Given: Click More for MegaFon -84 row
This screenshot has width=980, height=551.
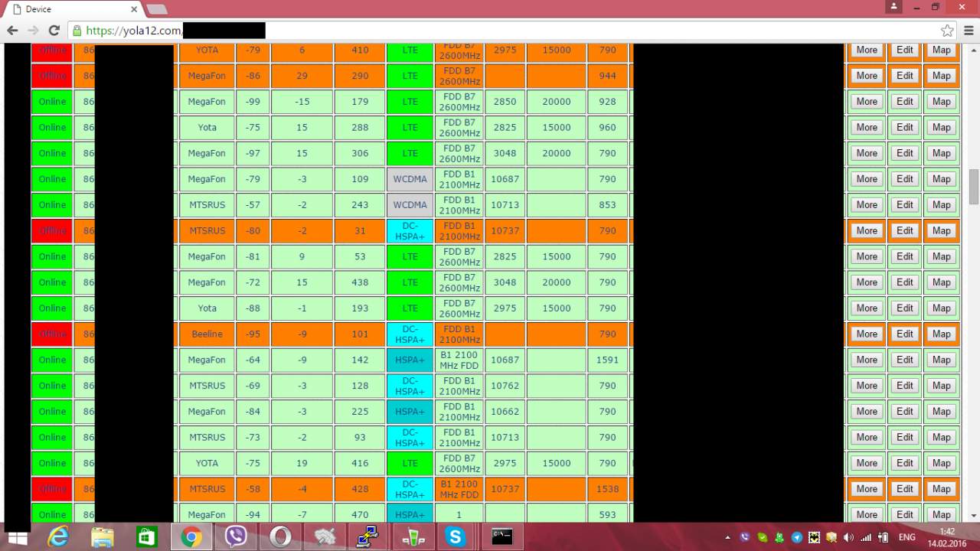Looking at the screenshot, I should [867, 412].
